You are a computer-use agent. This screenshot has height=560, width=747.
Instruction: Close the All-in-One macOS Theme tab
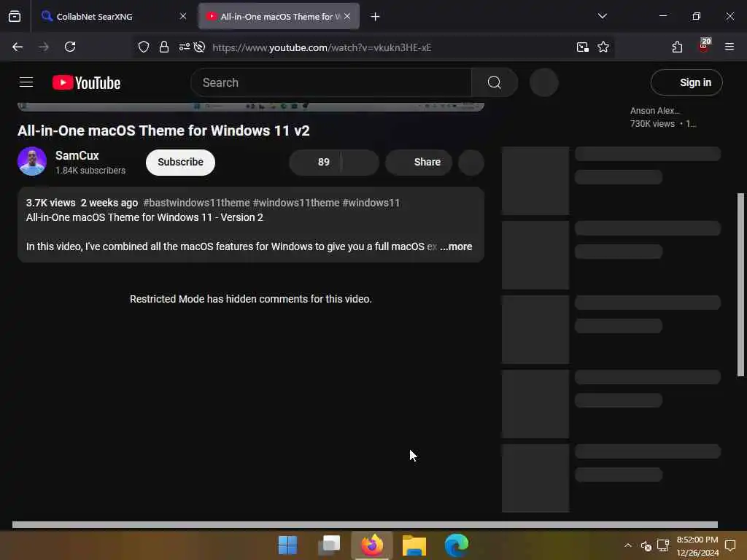347,16
